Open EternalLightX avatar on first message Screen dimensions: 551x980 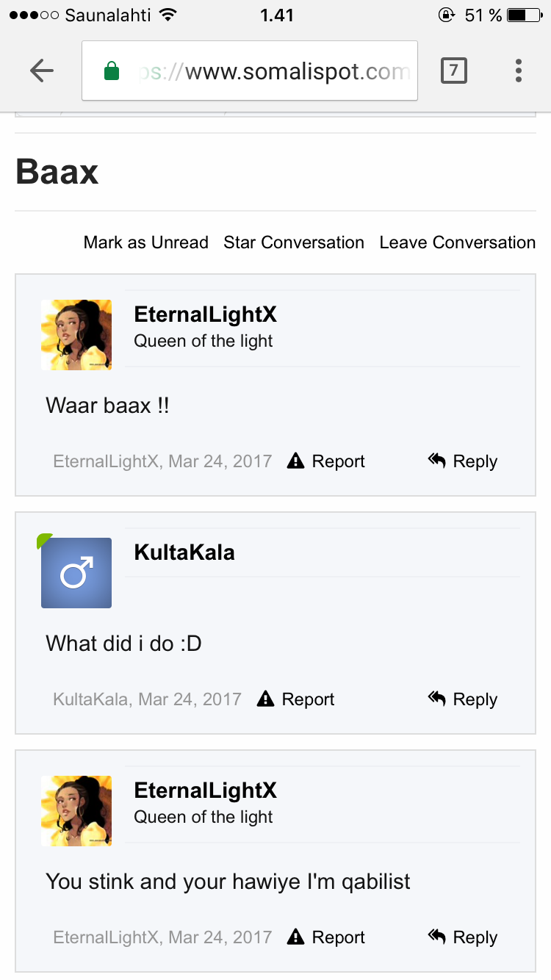[76, 335]
